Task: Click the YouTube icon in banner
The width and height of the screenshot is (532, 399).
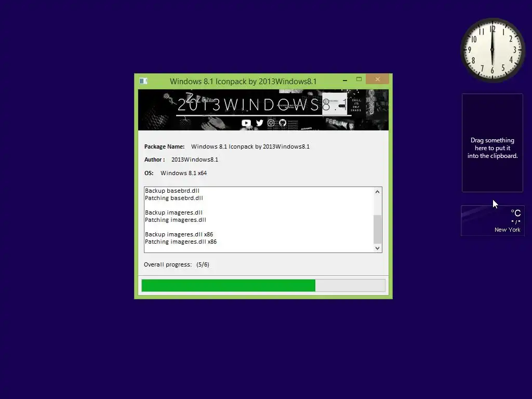Action: pos(246,123)
